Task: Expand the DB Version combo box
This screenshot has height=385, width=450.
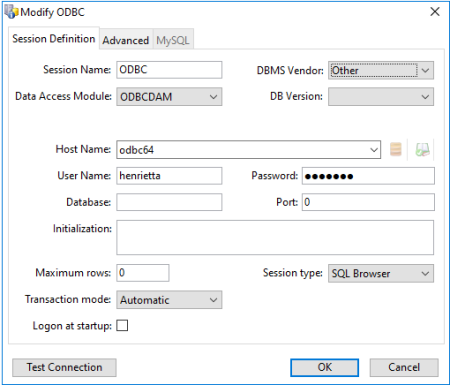Action: (x=381, y=97)
